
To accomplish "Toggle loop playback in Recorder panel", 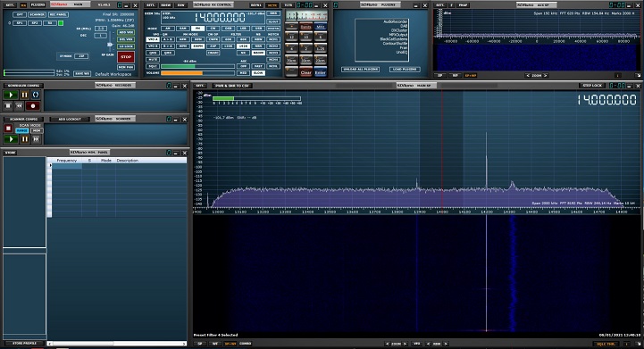I will point(36,95).
